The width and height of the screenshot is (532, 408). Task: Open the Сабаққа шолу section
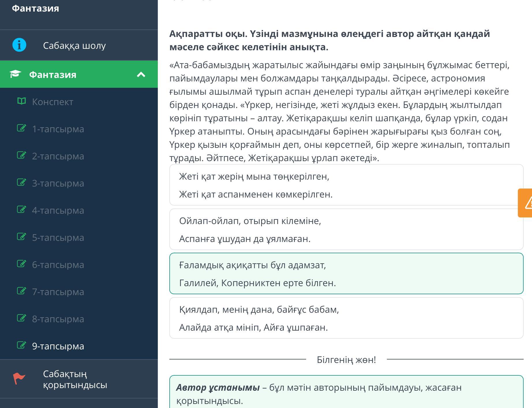tap(74, 46)
